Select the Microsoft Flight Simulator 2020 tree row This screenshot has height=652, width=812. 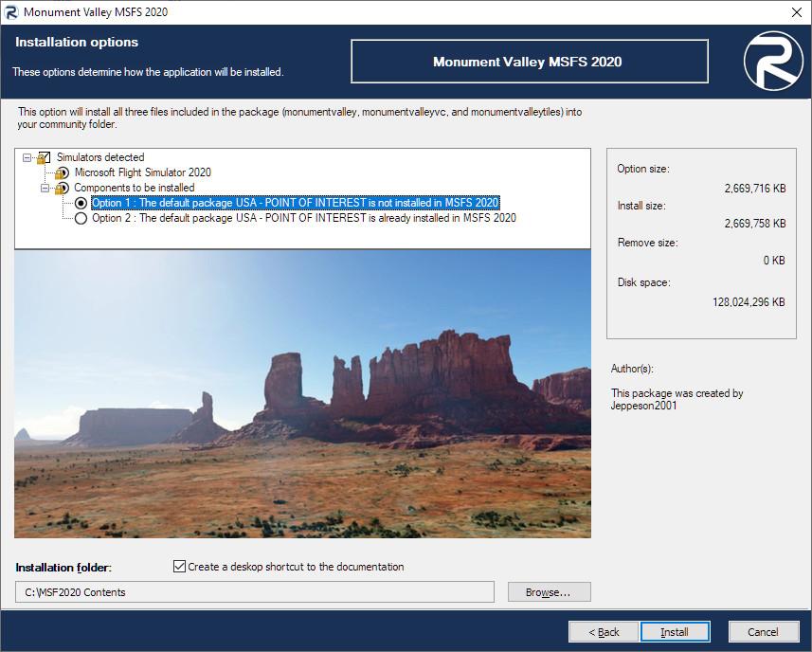tap(142, 172)
